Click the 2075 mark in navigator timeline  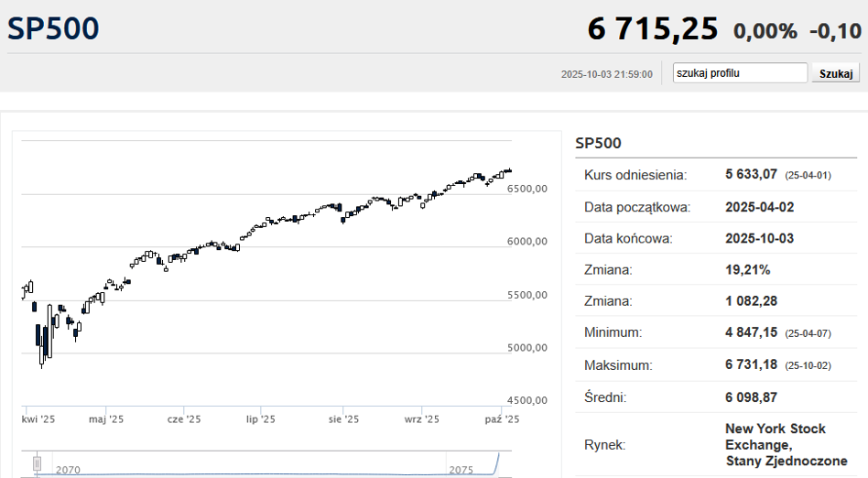click(461, 470)
